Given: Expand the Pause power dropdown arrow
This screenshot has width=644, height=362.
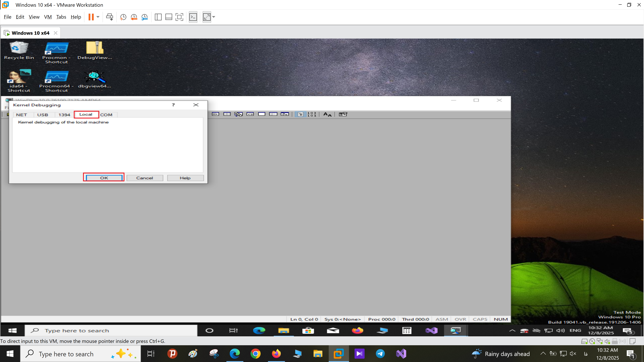Looking at the screenshot, I should (x=98, y=17).
